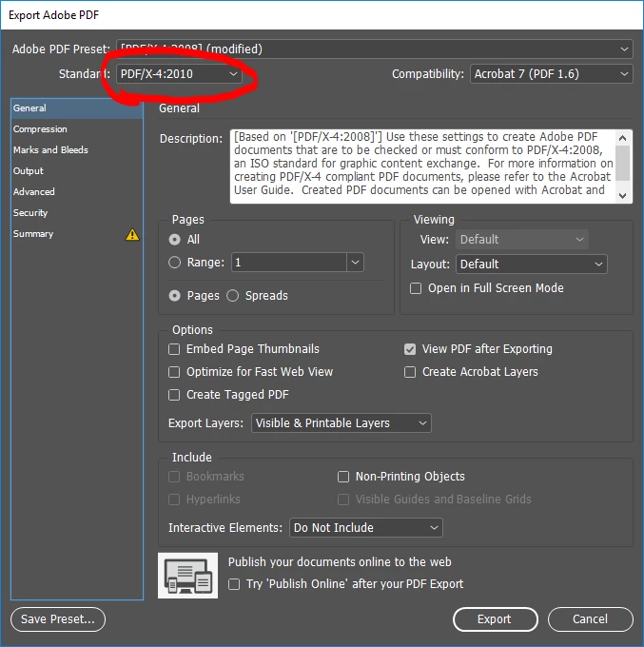This screenshot has width=644, height=647.
Task: Open the Standard PDF/X-4:2010 dropdown
Action: point(179,74)
